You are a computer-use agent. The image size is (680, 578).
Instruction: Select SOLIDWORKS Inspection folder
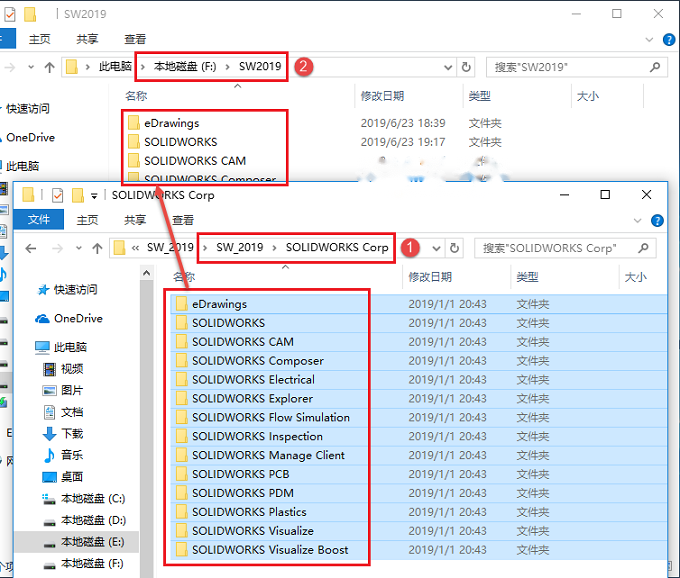point(257,436)
